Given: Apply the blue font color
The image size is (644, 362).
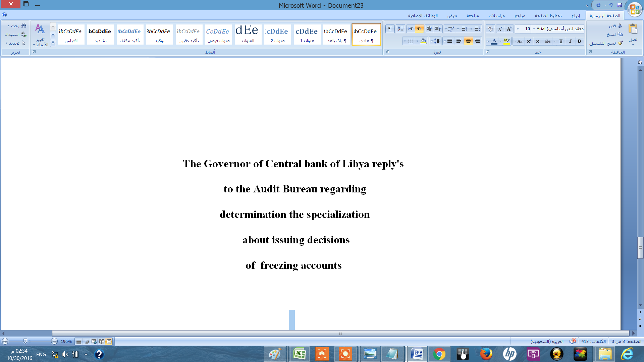Looking at the screenshot, I should pos(494,41).
